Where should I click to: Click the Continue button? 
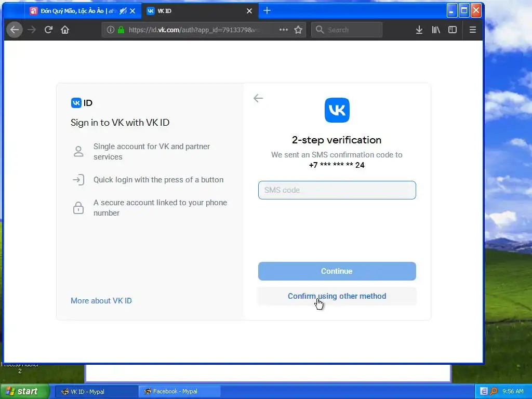[x=337, y=271]
